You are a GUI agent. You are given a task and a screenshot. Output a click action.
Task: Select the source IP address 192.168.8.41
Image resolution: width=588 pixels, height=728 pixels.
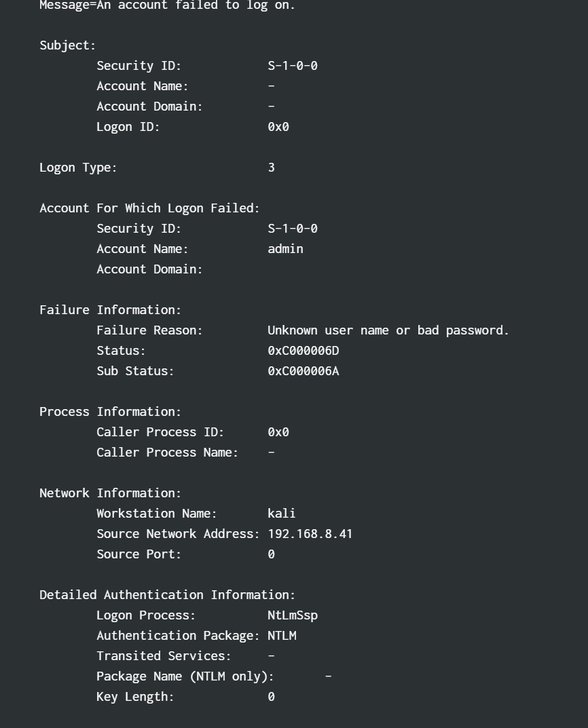[310, 534]
